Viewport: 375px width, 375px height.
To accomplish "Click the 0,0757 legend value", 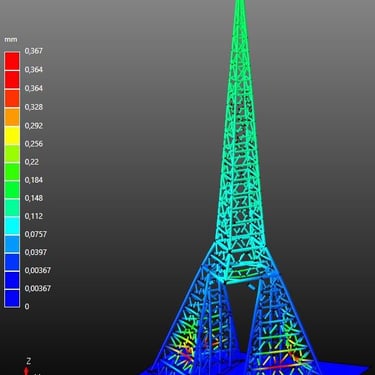I will pyautogui.click(x=36, y=234).
